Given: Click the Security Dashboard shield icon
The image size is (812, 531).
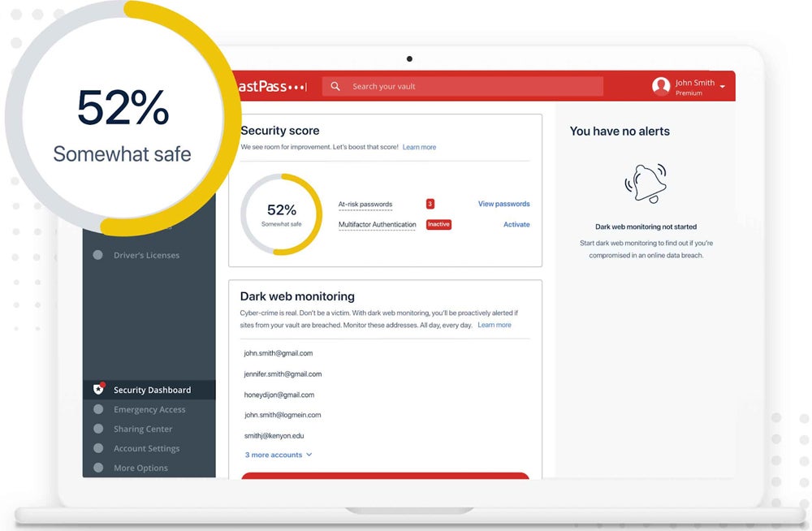Looking at the screenshot, I should [98, 389].
